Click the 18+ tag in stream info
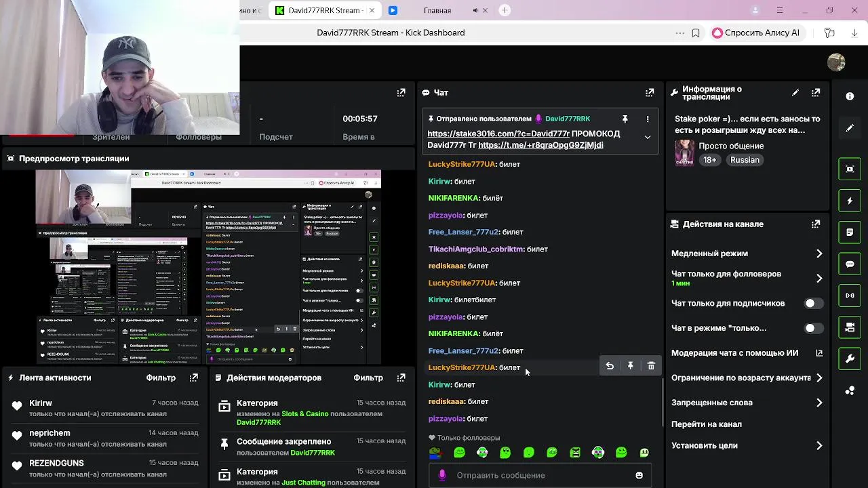 pyautogui.click(x=709, y=160)
